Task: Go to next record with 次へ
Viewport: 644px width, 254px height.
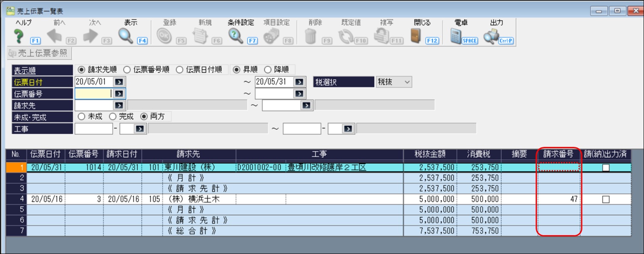Action: click(91, 36)
